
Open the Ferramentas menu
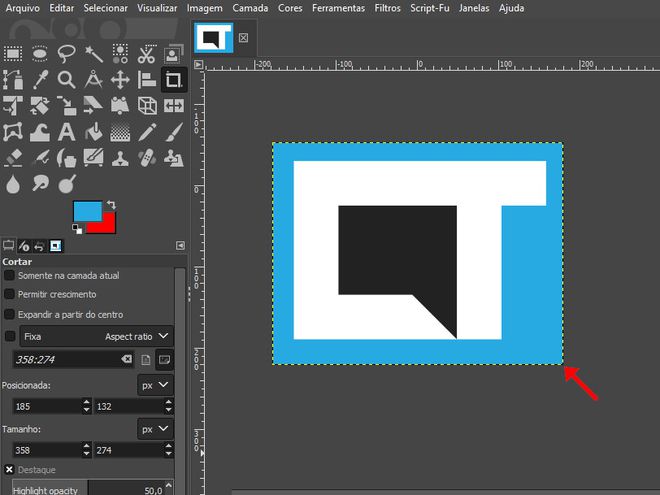(338, 8)
